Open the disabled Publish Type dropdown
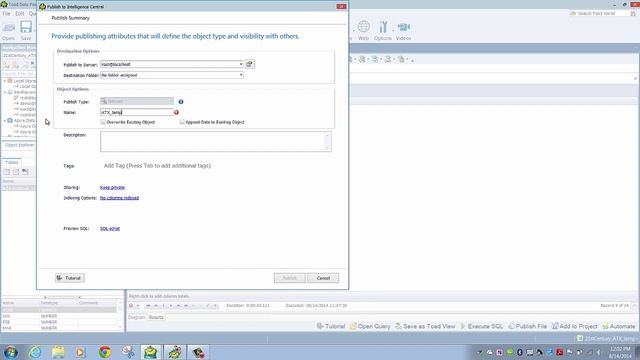Screen dimensions: 640x360 [137, 101]
